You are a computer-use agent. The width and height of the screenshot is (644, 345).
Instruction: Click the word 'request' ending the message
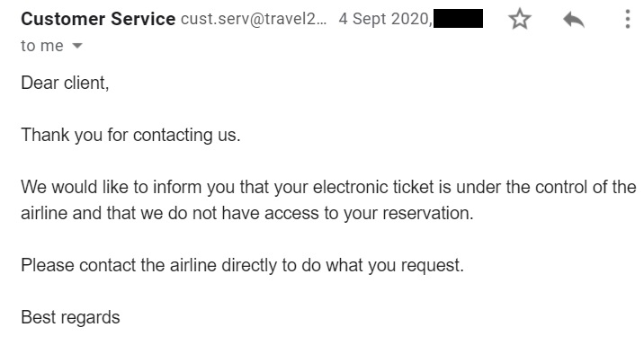(x=431, y=265)
